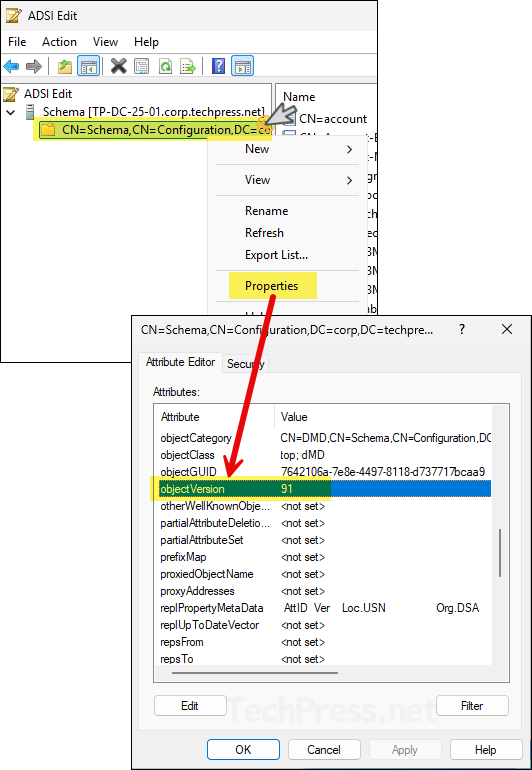
Task: Open the View menu in the menu bar
Action: click(105, 42)
